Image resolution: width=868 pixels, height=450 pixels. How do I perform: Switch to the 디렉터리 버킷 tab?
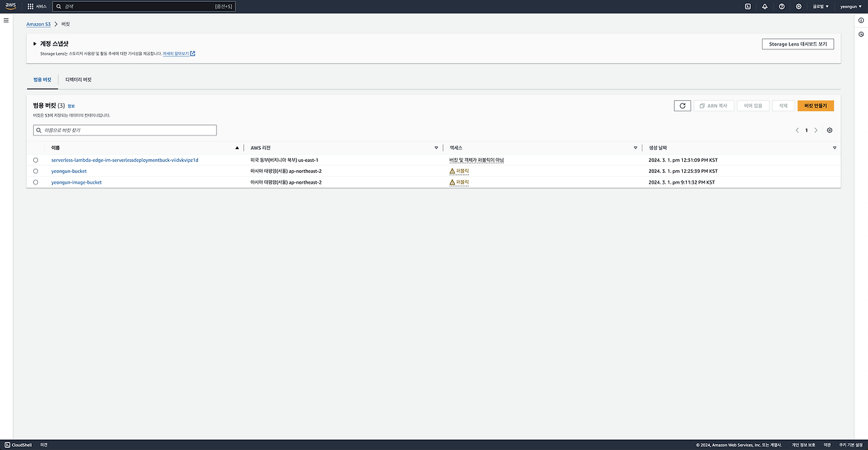79,79
